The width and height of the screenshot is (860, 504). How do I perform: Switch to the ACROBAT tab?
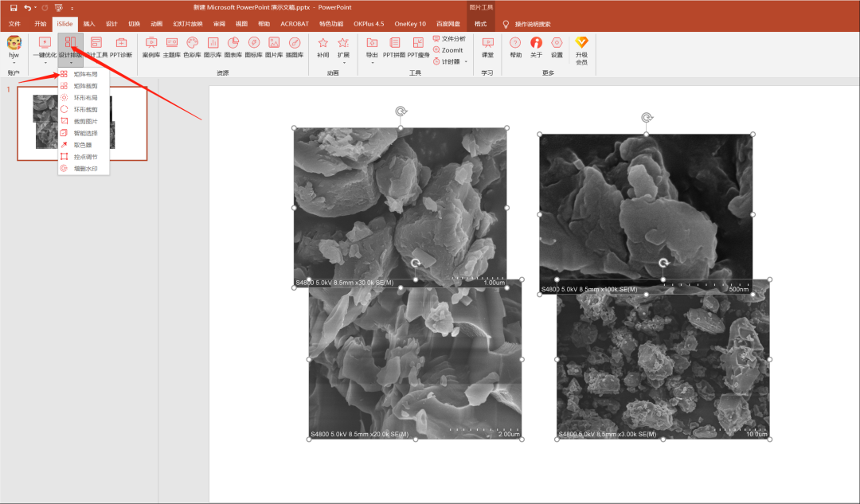point(294,24)
